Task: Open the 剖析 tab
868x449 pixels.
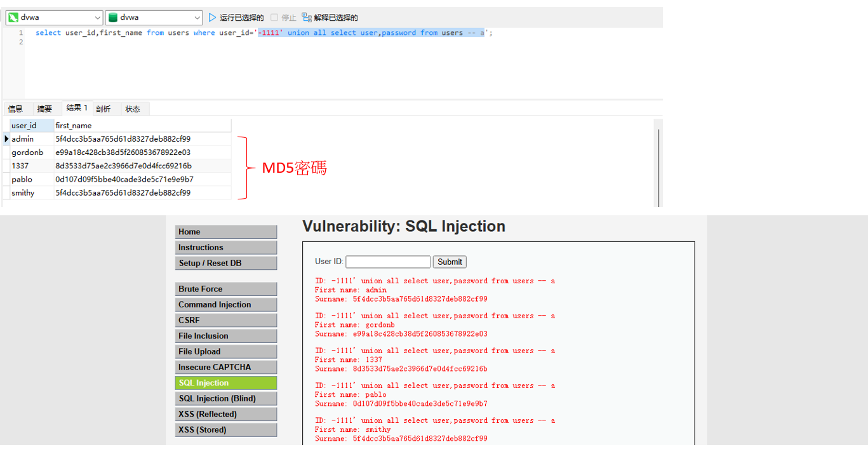Action: click(103, 109)
